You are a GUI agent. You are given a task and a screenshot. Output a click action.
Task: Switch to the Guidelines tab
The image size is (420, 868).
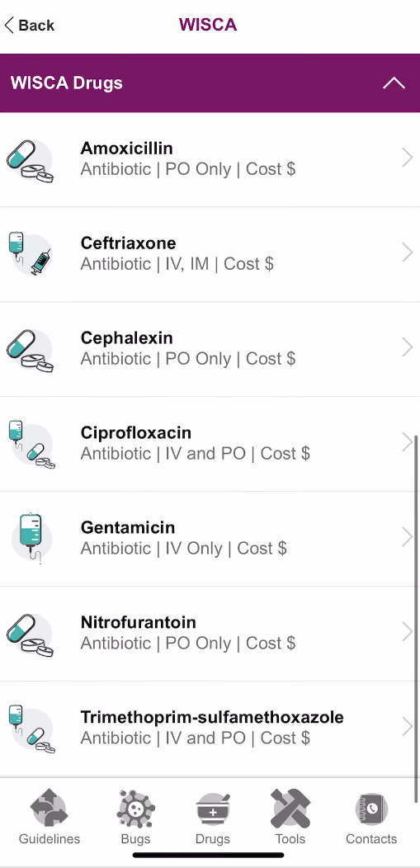point(50,817)
